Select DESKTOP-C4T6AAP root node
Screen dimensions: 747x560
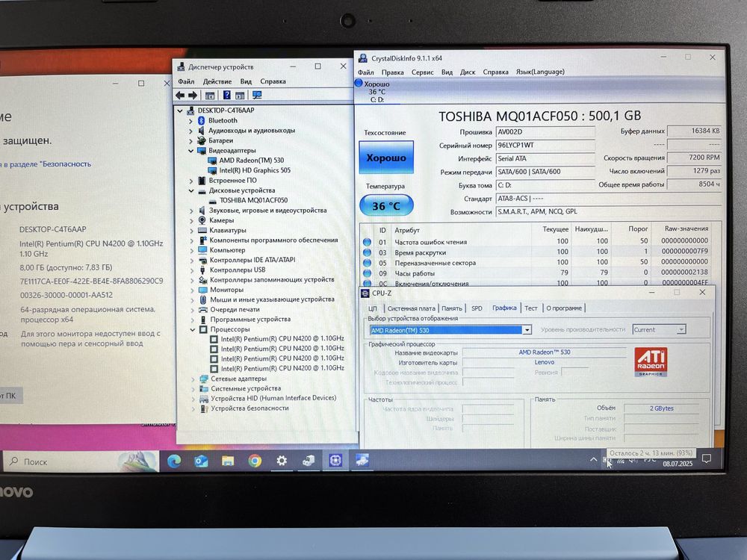click(226, 111)
